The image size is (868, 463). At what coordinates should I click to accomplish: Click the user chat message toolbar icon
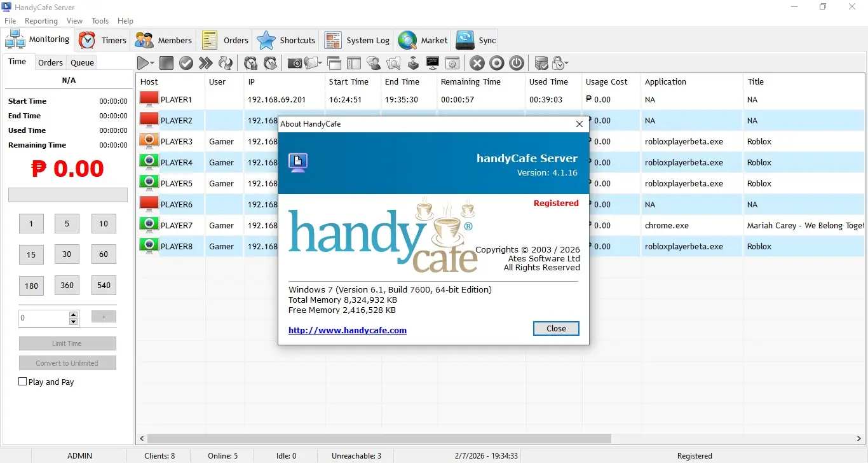(x=374, y=63)
